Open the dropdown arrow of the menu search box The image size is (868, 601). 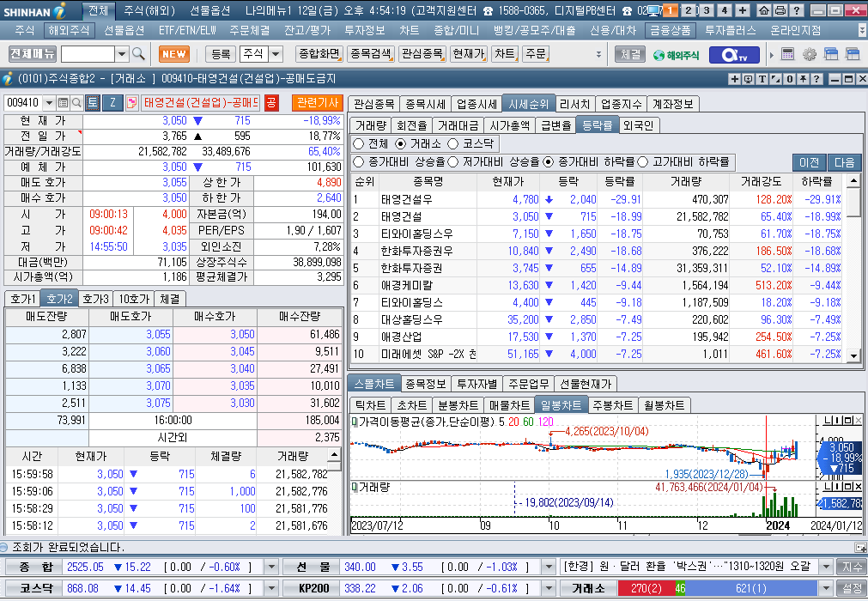pyautogui.click(x=122, y=54)
